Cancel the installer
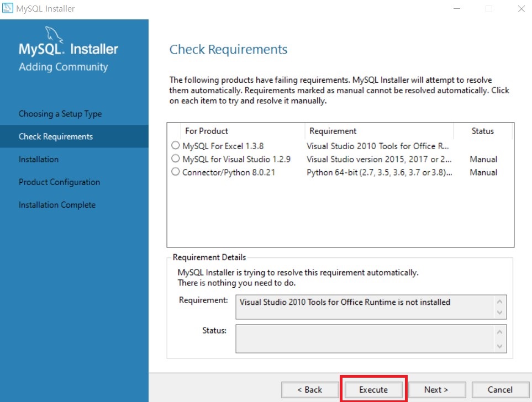The image size is (532, 402). point(500,389)
